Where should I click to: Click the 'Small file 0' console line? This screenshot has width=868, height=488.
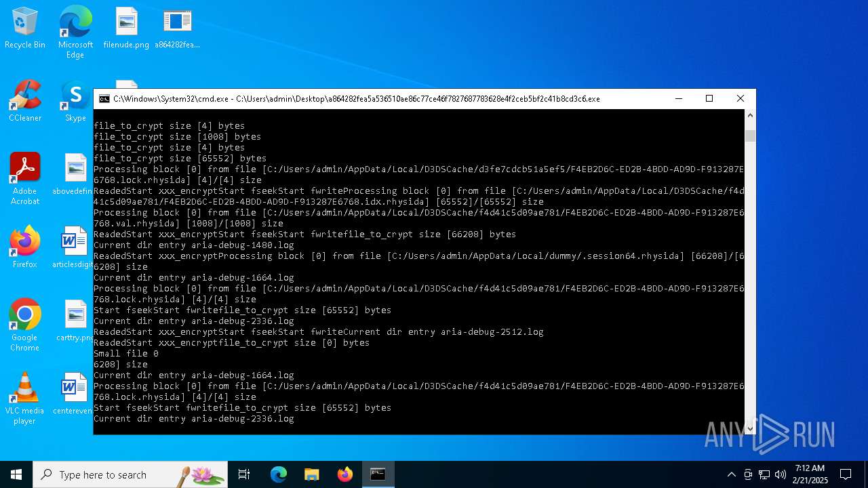tap(126, 354)
